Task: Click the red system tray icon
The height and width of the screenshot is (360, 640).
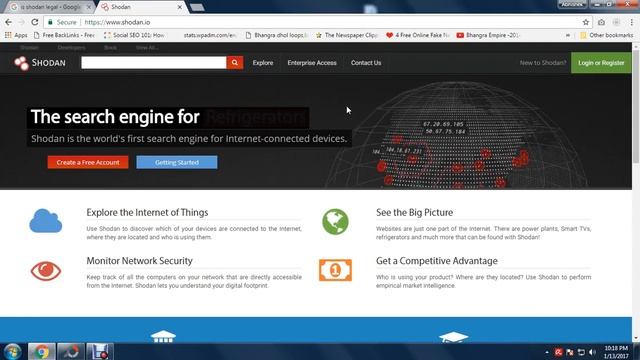Action: 558,352
